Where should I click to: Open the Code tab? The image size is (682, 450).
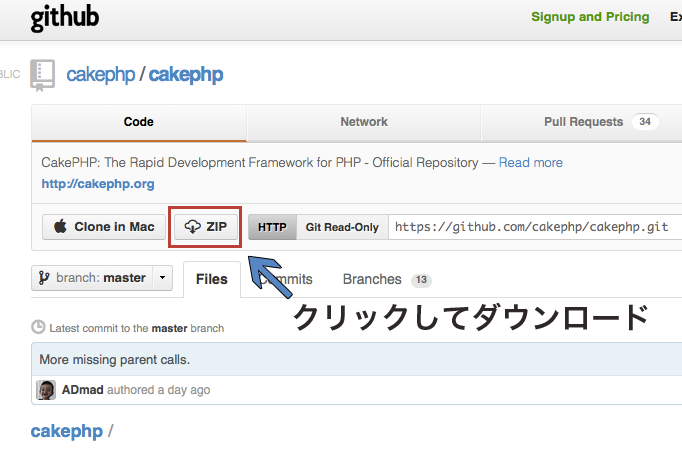138,122
